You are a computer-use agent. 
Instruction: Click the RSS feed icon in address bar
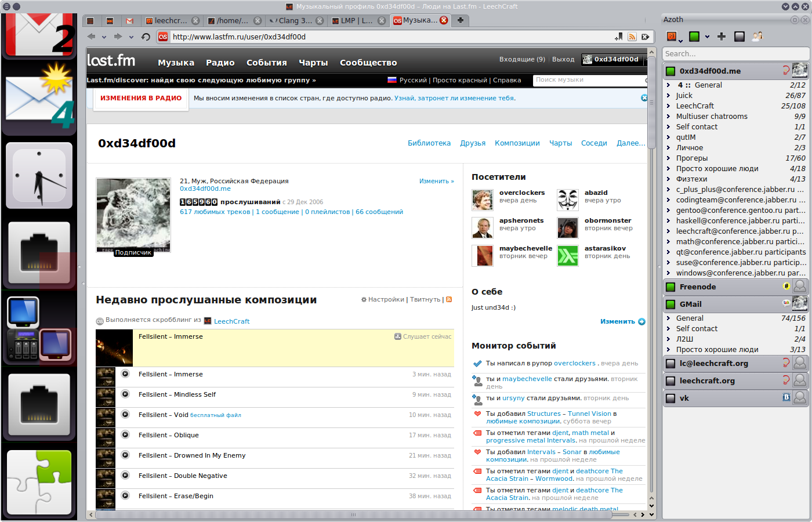pos(632,37)
